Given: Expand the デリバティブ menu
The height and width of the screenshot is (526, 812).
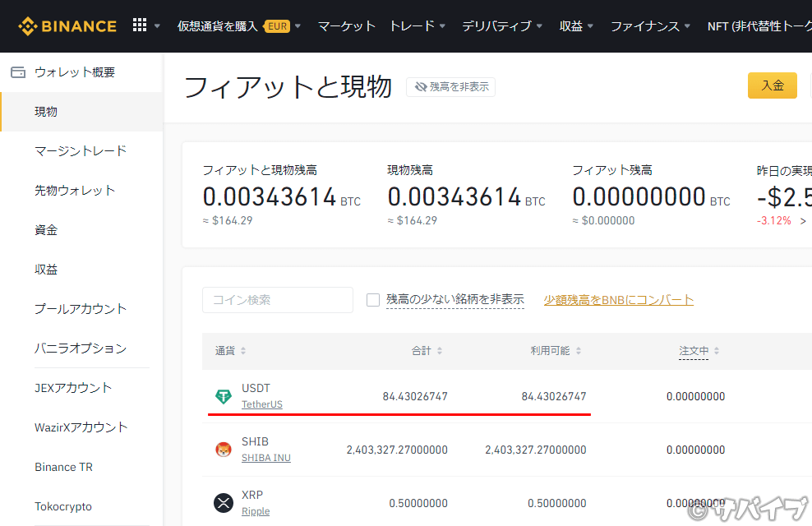Looking at the screenshot, I should click(x=502, y=25).
